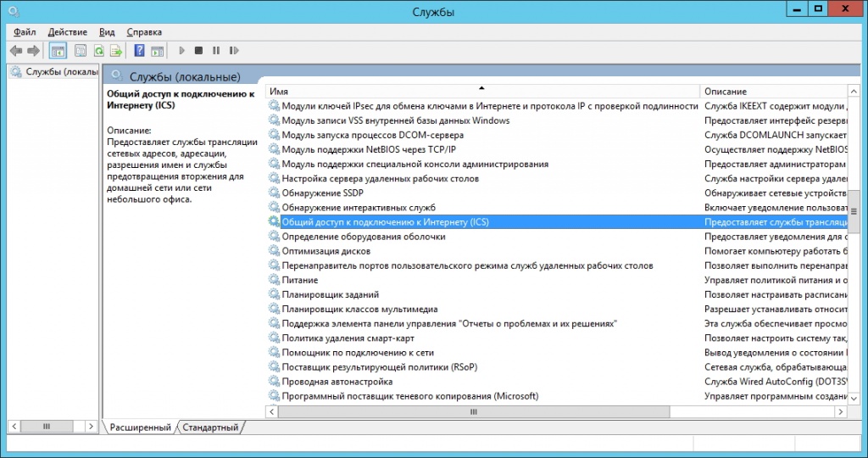Screen dimensions: 868x458
Task: Click description cell Служба IKEEXT содержит модули
Action: pos(776,106)
